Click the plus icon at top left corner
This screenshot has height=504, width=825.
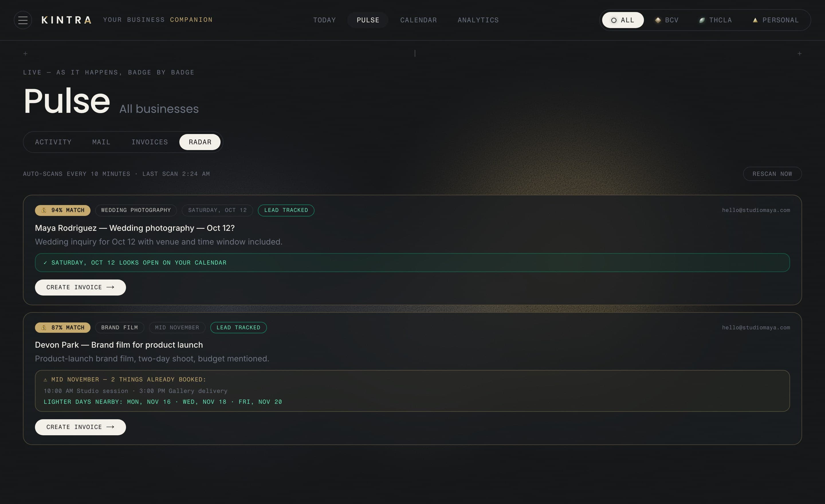[25, 54]
